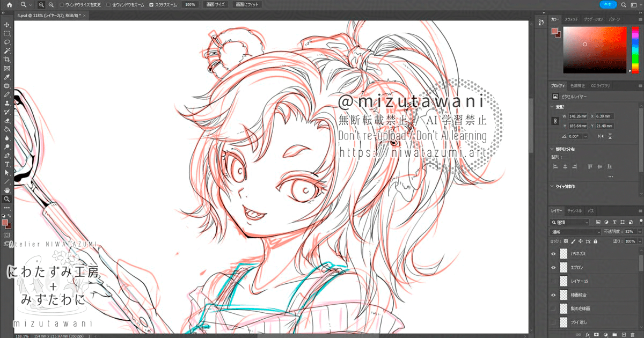Show the レイヤー15 layer visibility box
The width and height of the screenshot is (644, 338).
pyautogui.click(x=553, y=281)
